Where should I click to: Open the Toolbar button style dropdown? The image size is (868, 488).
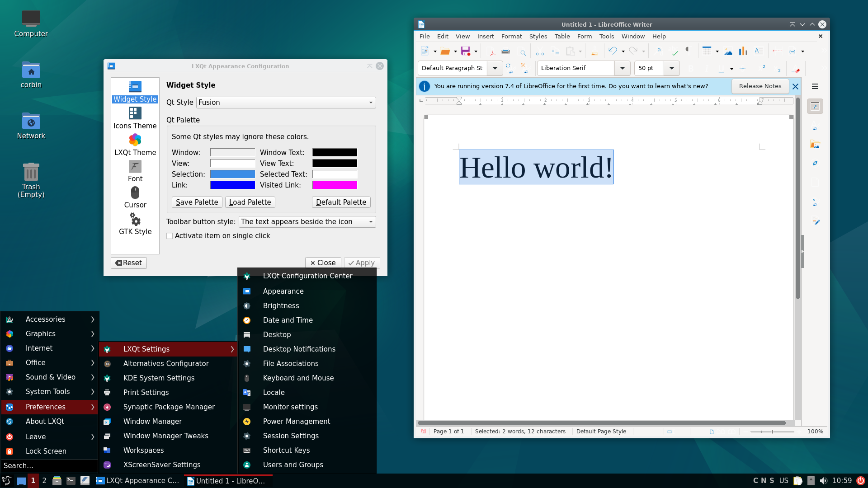(x=307, y=222)
